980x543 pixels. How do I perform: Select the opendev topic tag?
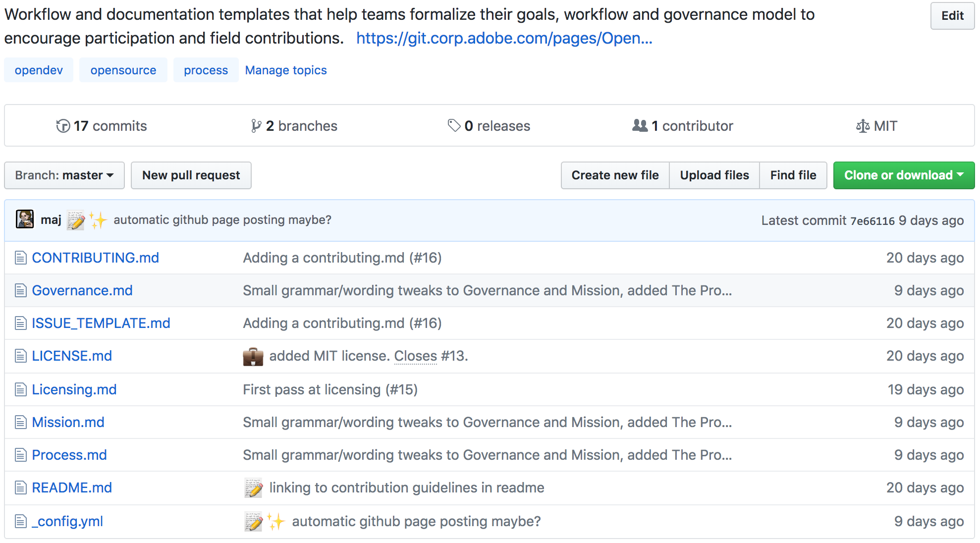39,70
